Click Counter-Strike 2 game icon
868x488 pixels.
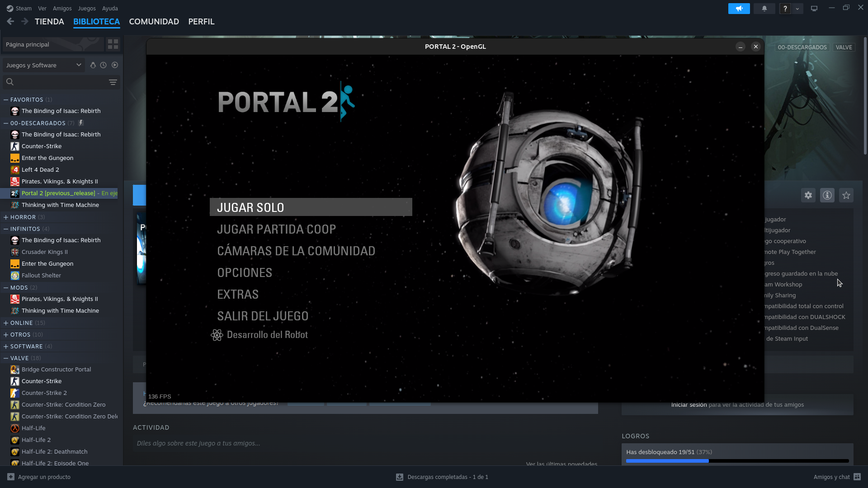coord(15,393)
